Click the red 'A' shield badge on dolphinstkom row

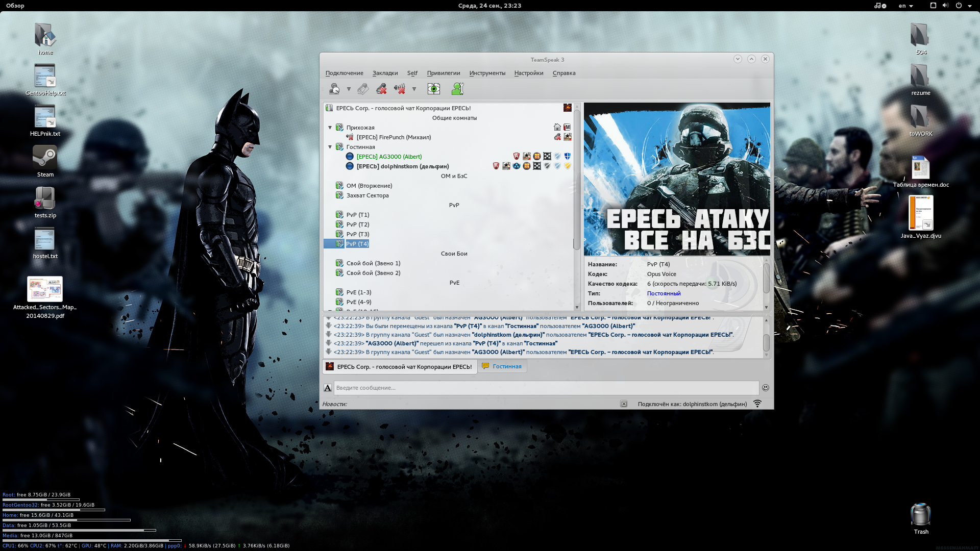[x=496, y=166]
